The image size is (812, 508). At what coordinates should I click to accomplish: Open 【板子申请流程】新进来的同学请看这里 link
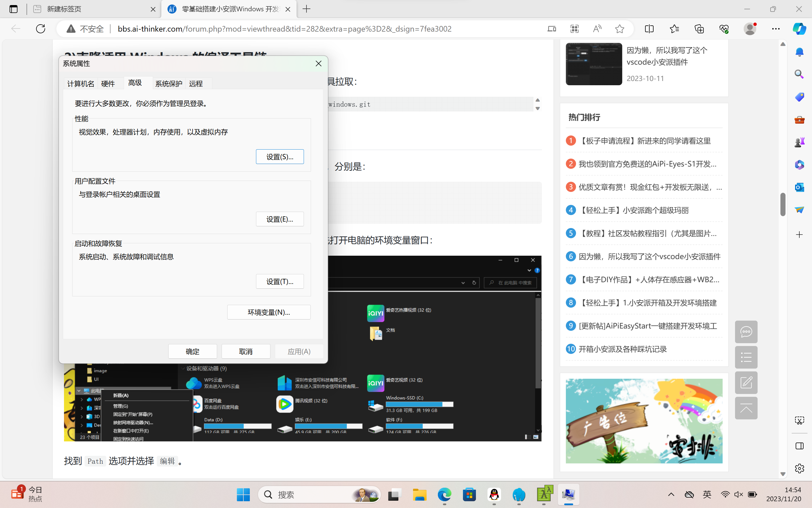(645, 141)
